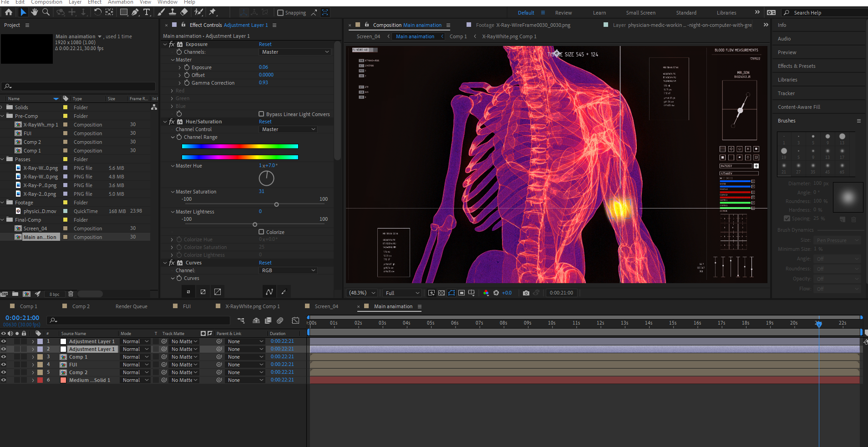The height and width of the screenshot is (447, 868).
Task: Open the Curves Channel RGB dropdown
Action: click(x=289, y=270)
